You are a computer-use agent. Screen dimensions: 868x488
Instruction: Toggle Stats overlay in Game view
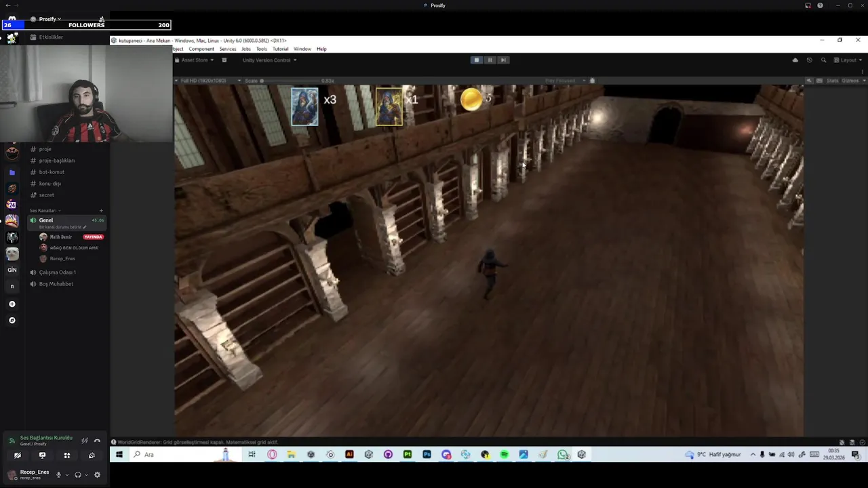click(832, 81)
